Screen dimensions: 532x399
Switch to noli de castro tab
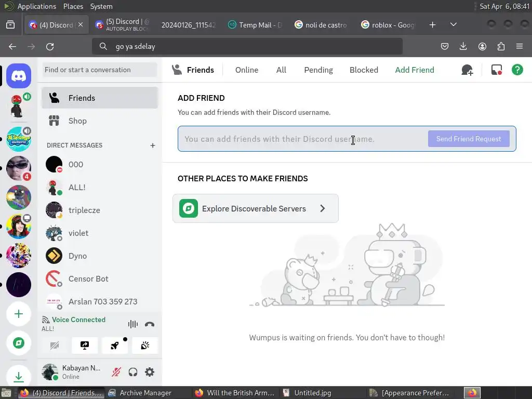point(322,25)
